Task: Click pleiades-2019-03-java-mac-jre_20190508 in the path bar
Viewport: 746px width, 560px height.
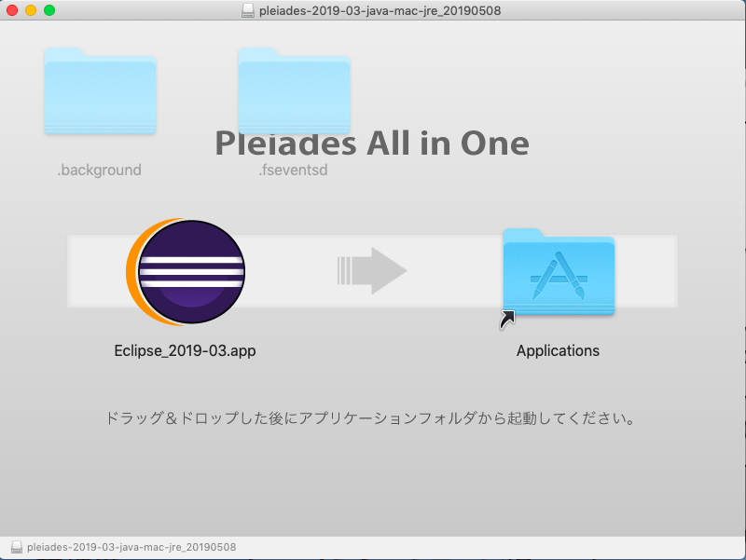Action: click(x=131, y=547)
